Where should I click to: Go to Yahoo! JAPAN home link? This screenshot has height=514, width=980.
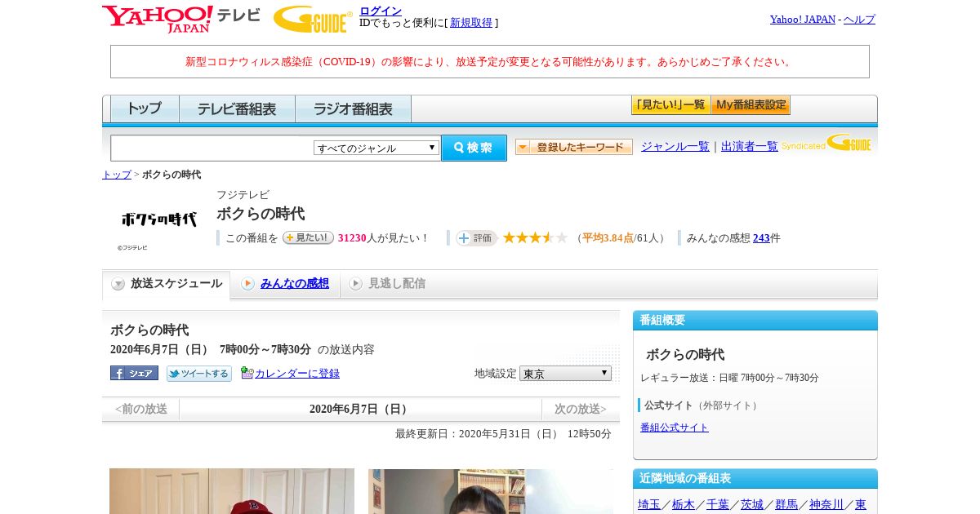802,19
